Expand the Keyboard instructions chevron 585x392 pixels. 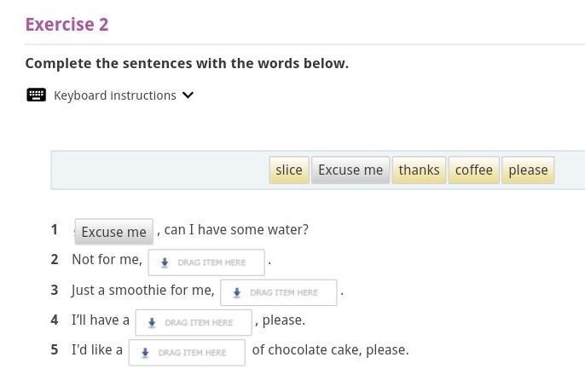[188, 95]
